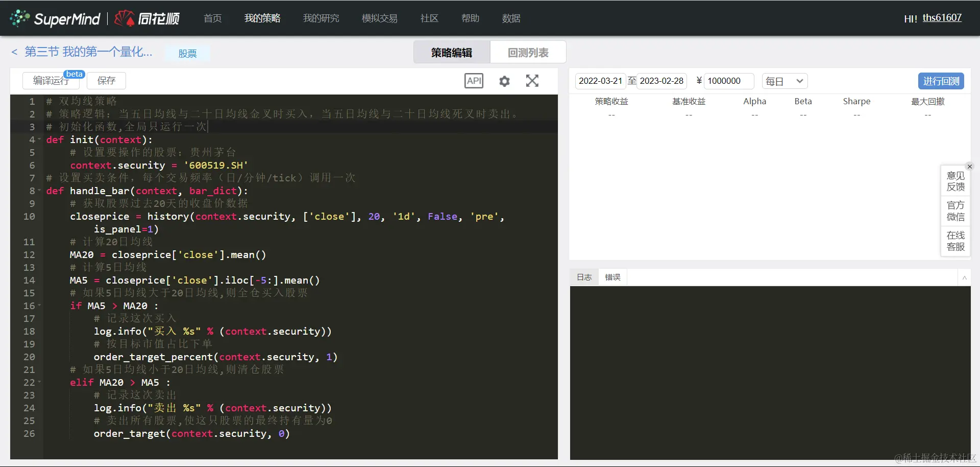Viewport: 980px width, 467px height.
Task: Click the Beta metric header
Action: [803, 101]
